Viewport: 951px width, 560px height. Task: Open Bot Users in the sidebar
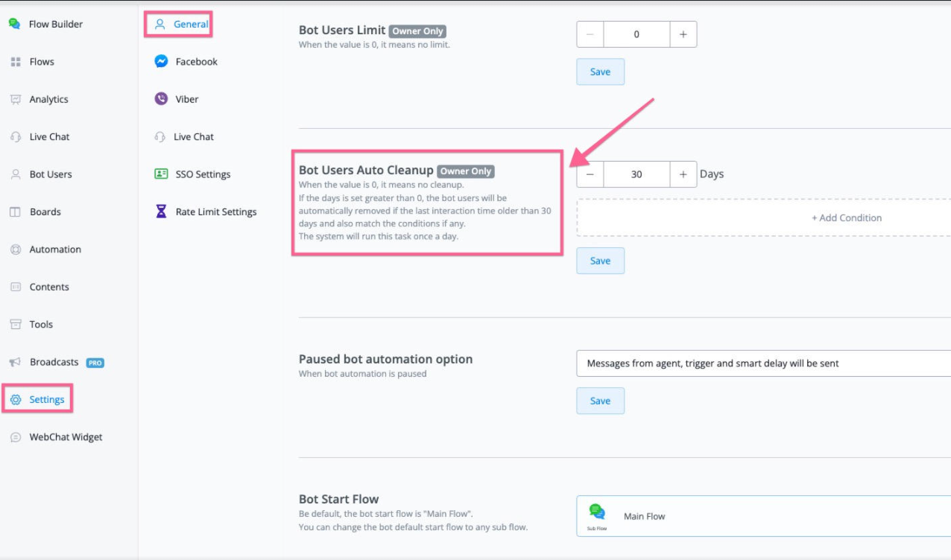[51, 174]
